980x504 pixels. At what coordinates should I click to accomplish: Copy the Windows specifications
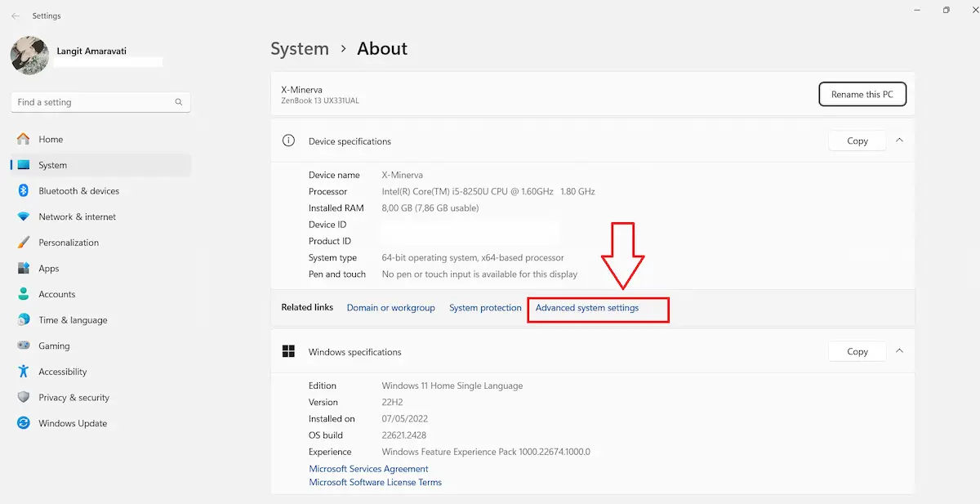pyautogui.click(x=857, y=351)
